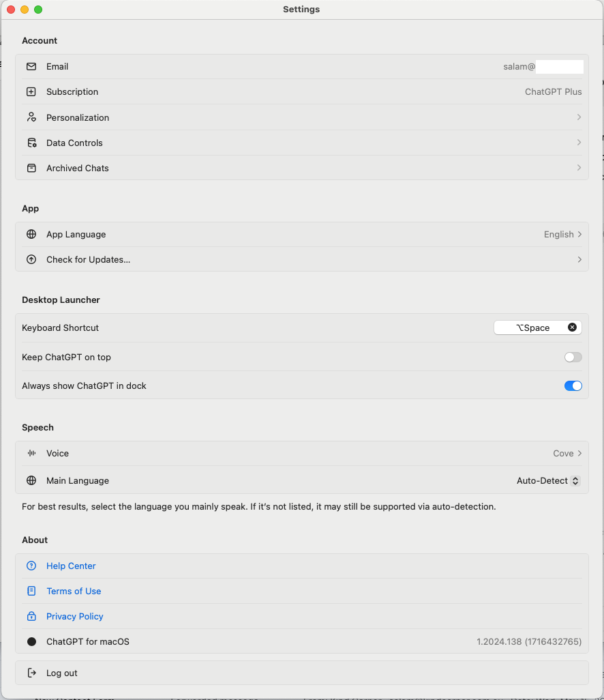Open the Privacy Policy link
This screenshot has height=700, width=604.
[x=75, y=616]
